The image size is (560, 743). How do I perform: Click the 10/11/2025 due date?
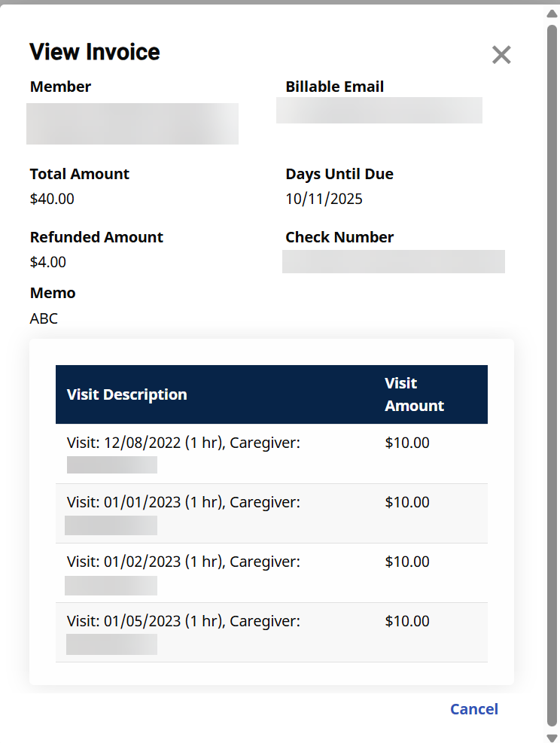coord(324,199)
